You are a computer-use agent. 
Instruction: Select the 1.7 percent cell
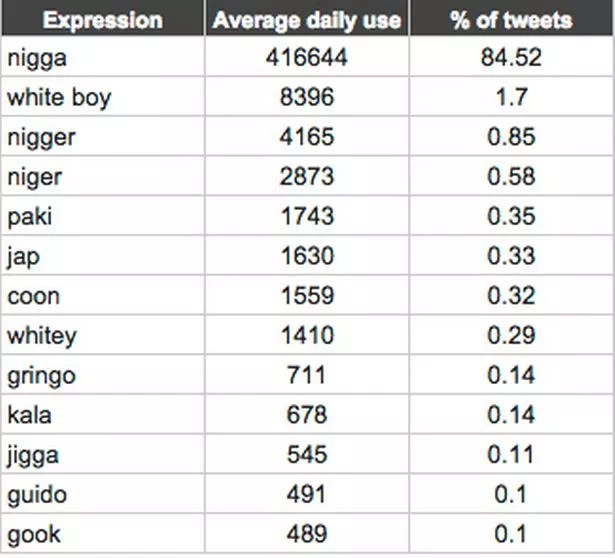tap(511, 96)
